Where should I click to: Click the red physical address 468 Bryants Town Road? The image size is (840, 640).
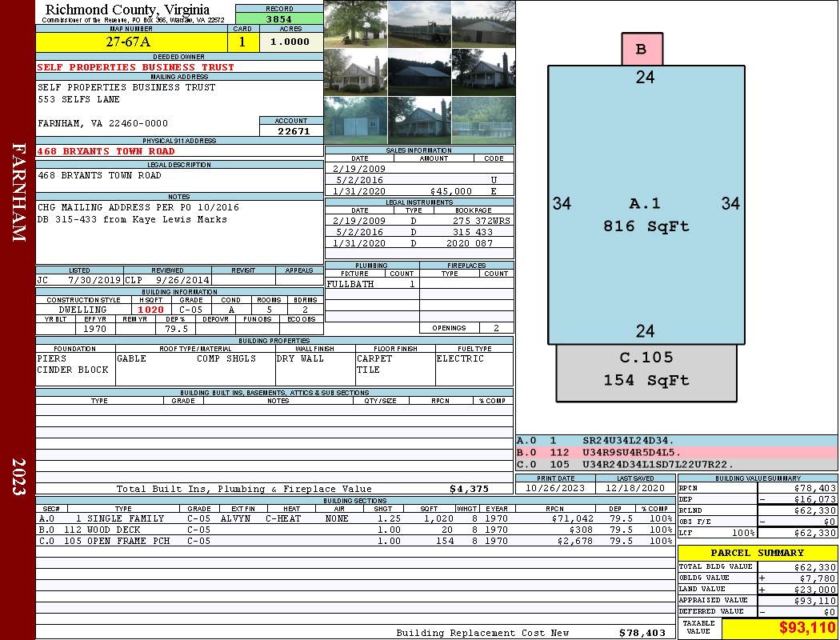(106, 151)
